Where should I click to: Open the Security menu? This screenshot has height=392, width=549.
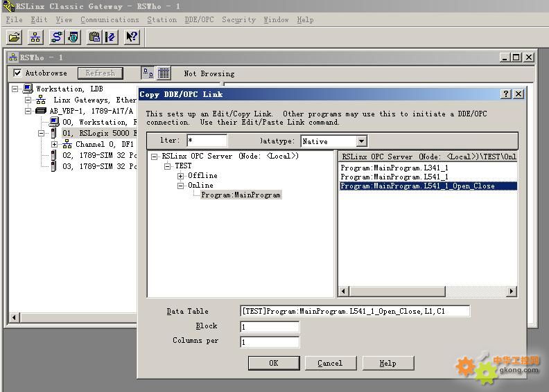pos(238,19)
